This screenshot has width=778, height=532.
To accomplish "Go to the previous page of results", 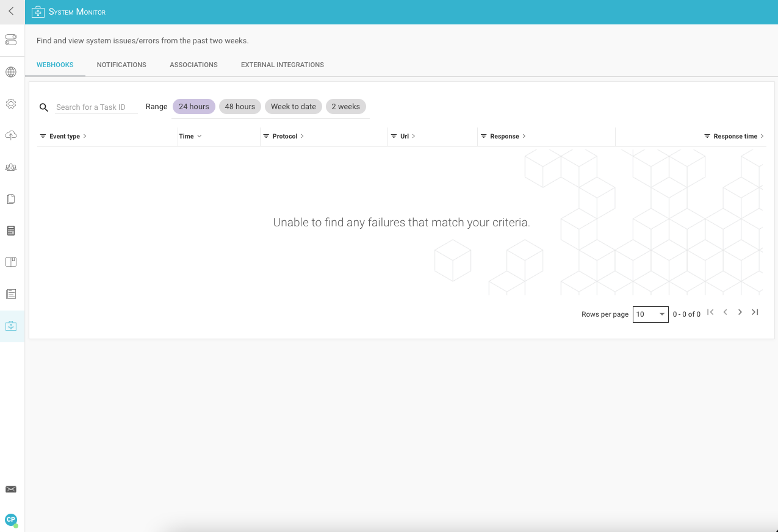I will (725, 312).
